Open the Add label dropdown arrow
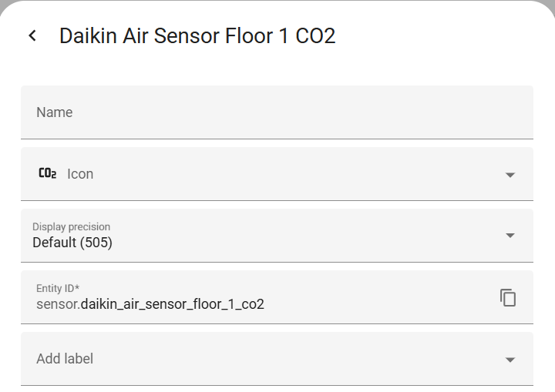Screen dimensions: 555x392 [510, 360]
